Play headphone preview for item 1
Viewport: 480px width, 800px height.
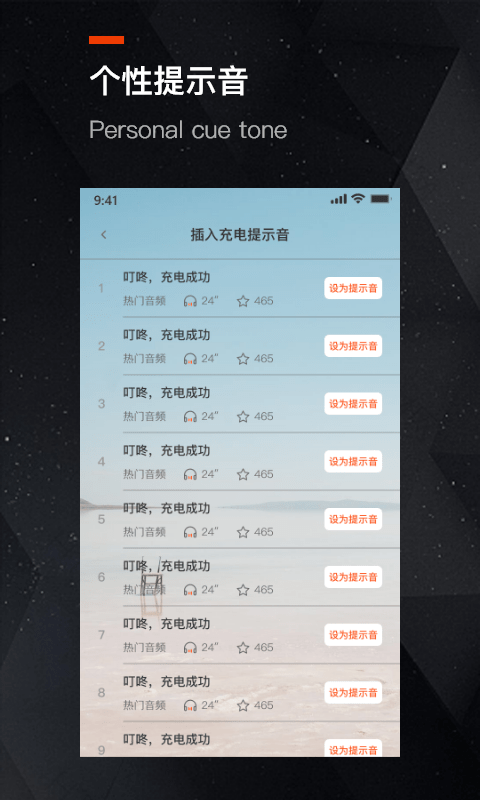190,301
